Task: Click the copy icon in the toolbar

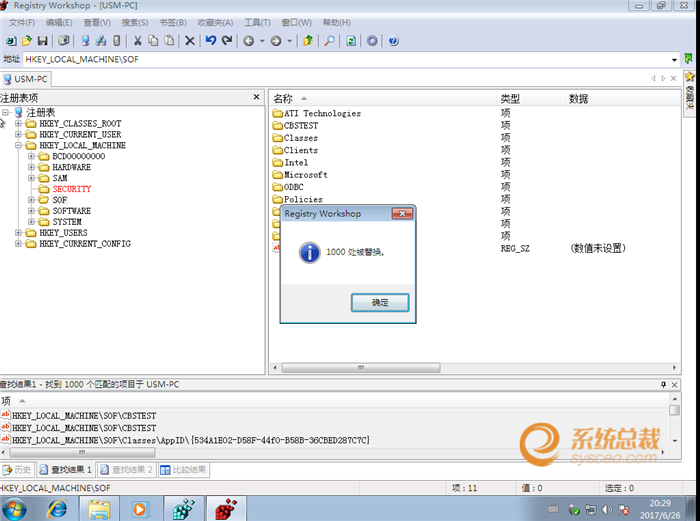Action: pyautogui.click(x=153, y=41)
